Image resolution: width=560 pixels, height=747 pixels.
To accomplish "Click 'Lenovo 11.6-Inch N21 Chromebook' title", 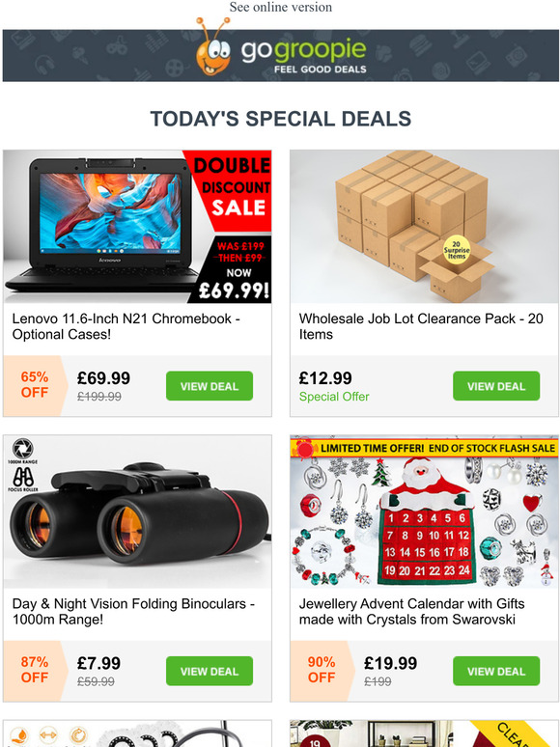I will coord(122,318).
